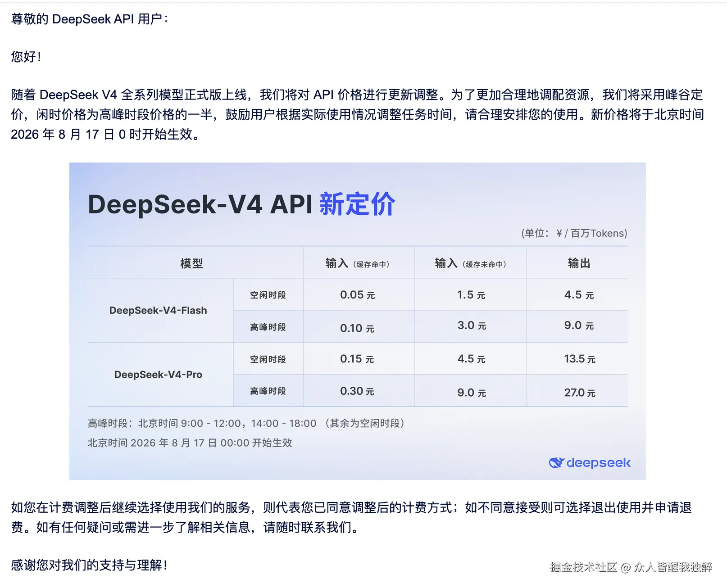Click the closing line '感谢您对我们的支持与理解!'

[x=89, y=565]
